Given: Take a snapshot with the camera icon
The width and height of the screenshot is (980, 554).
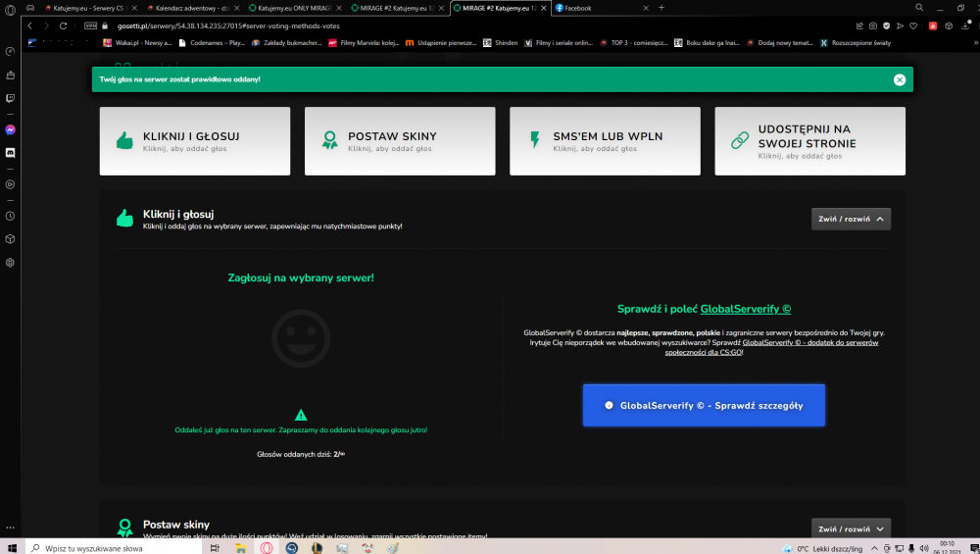Looking at the screenshot, I should click(x=873, y=25).
